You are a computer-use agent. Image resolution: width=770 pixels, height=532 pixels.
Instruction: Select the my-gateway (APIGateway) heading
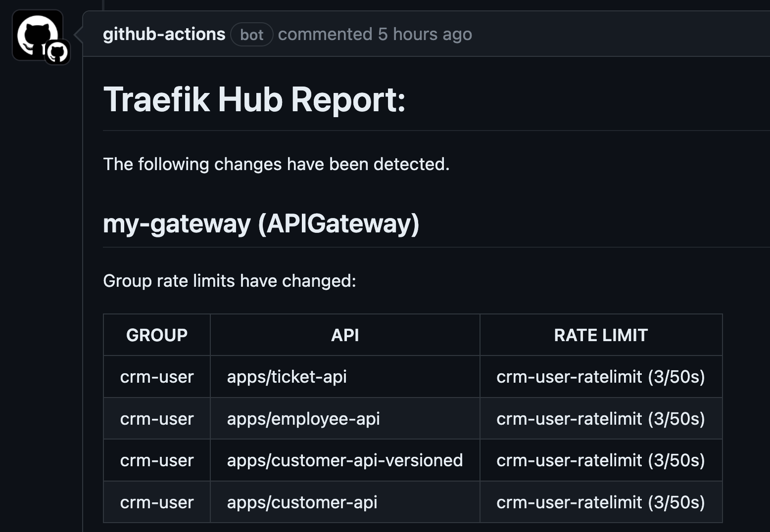pyautogui.click(x=261, y=224)
